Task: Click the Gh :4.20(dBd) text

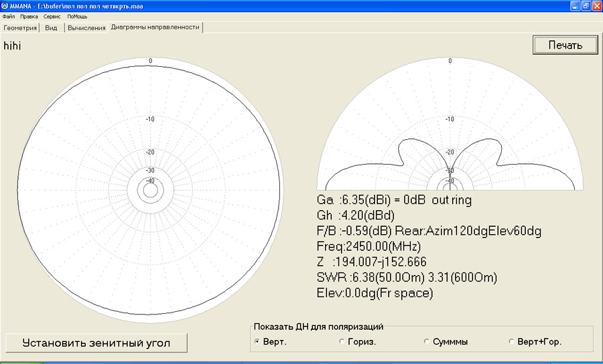Action: (x=355, y=215)
